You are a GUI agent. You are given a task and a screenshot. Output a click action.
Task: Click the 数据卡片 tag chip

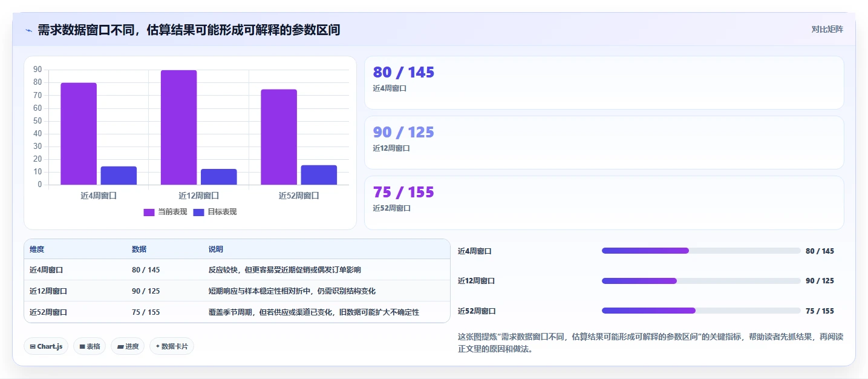(x=172, y=346)
